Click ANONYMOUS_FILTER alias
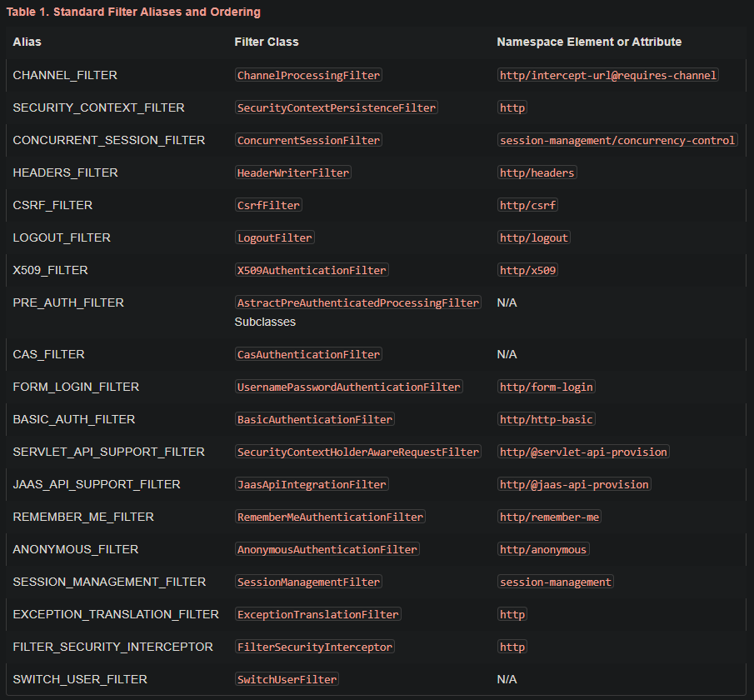Viewport: 754px width, 700px height. [x=76, y=549]
